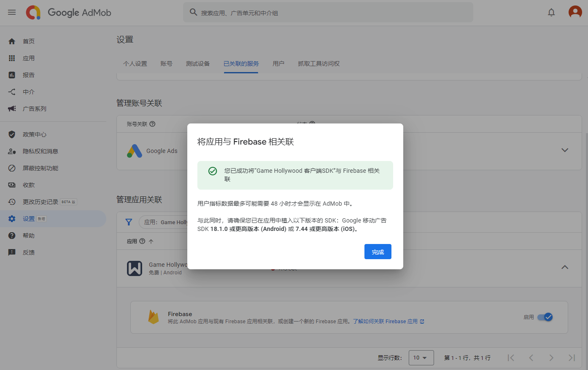This screenshot has width=588, height=370.
Task: Click the Firebase flame icon
Action: click(x=154, y=317)
